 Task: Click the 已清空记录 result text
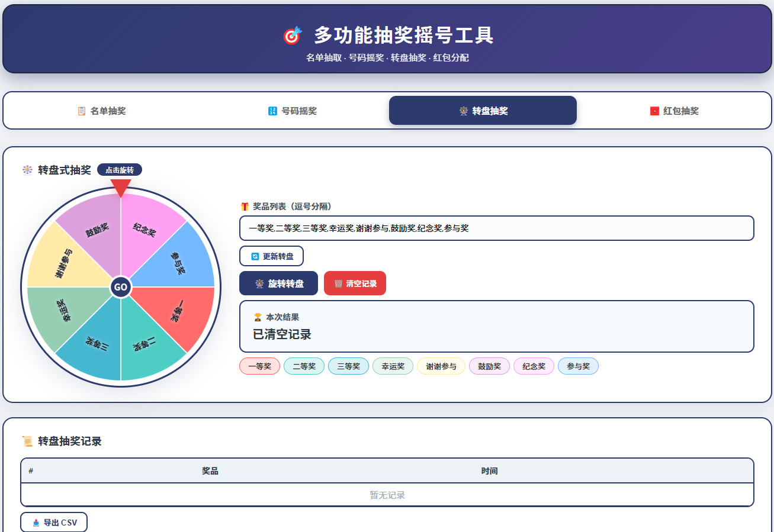click(282, 334)
